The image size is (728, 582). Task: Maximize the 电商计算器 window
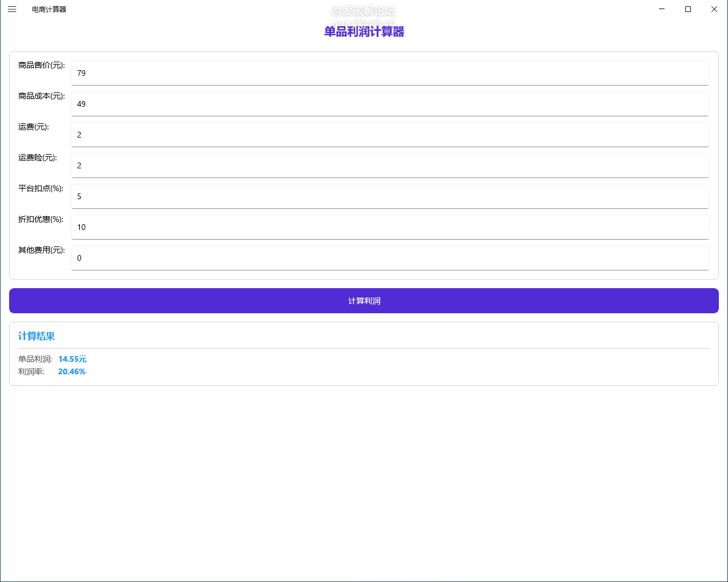click(688, 9)
